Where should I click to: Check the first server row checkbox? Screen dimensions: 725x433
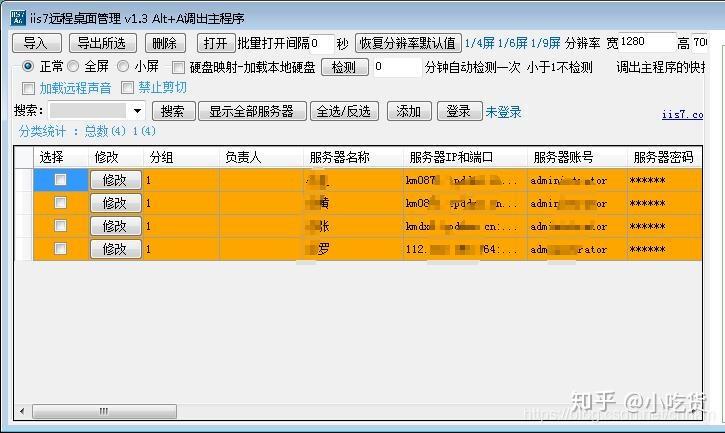[61, 179]
